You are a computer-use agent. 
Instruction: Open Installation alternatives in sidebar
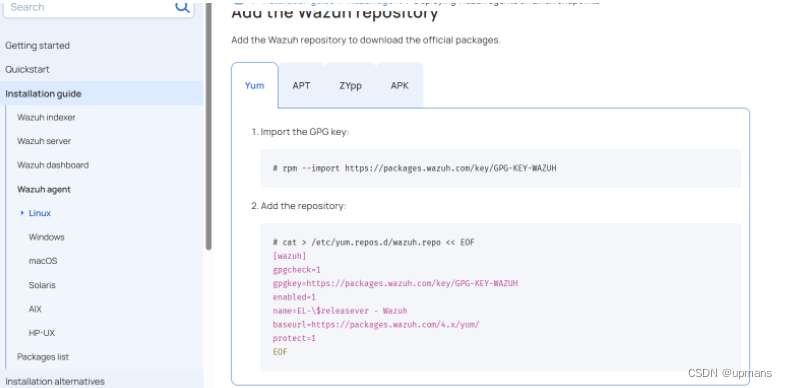[55, 381]
